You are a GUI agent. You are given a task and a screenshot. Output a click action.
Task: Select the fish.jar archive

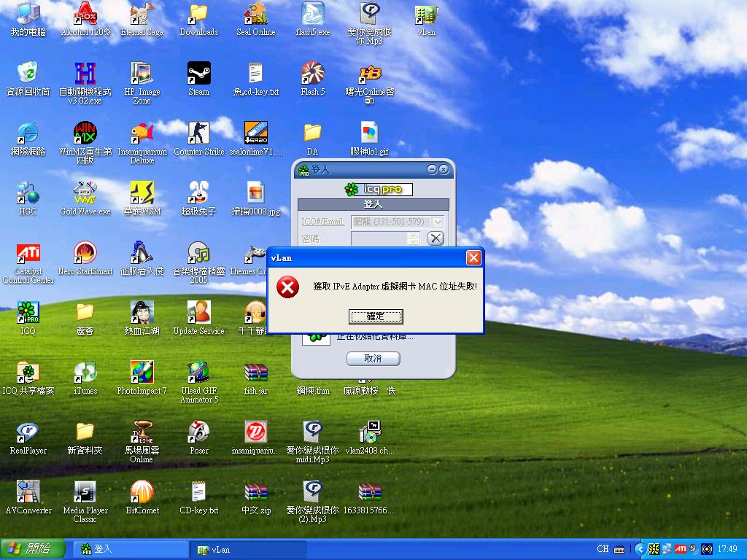[x=256, y=378]
